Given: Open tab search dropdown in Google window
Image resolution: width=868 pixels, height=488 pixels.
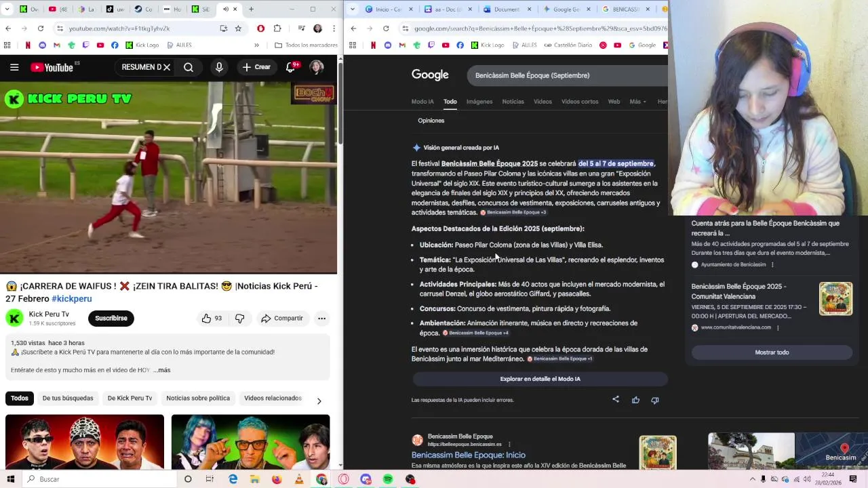Looking at the screenshot, I should coord(352,9).
